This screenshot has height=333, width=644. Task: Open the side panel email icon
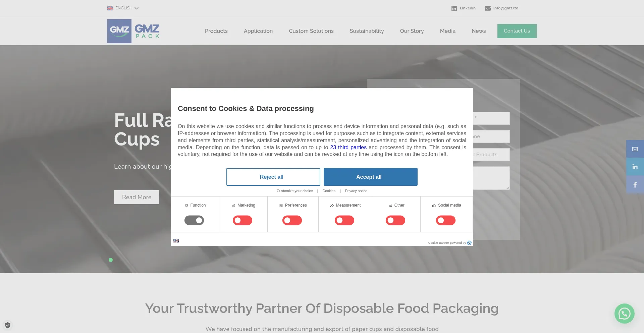pos(635,149)
